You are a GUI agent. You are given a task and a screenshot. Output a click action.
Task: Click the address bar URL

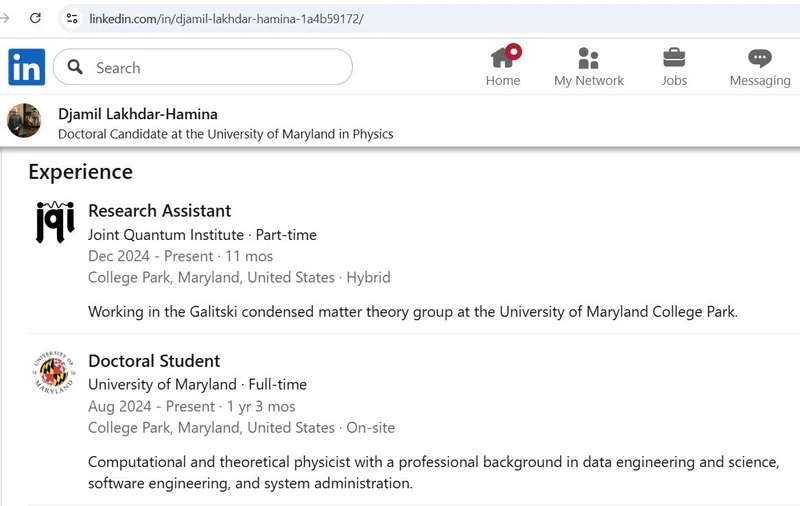(x=226, y=19)
